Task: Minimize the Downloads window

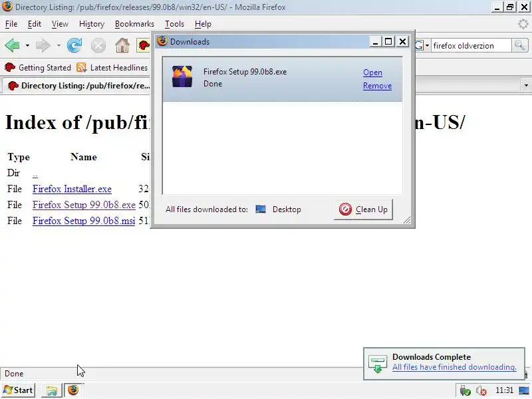Action: (375, 41)
